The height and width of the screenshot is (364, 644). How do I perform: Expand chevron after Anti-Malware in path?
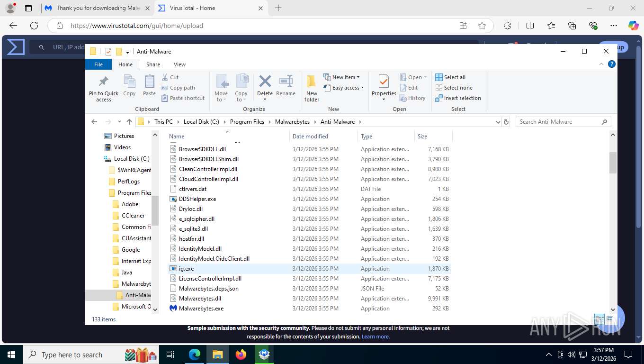pyautogui.click(x=360, y=122)
